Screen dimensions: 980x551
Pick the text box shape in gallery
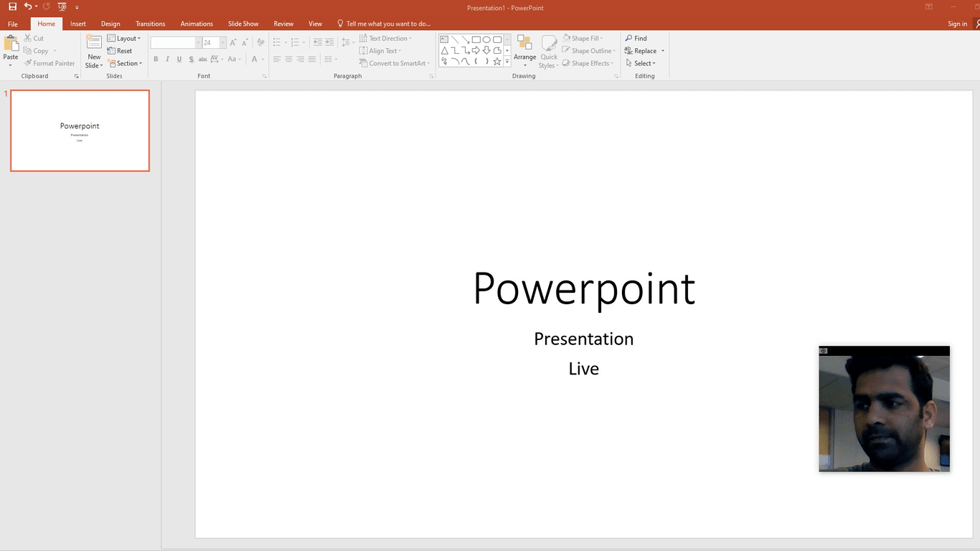click(444, 39)
